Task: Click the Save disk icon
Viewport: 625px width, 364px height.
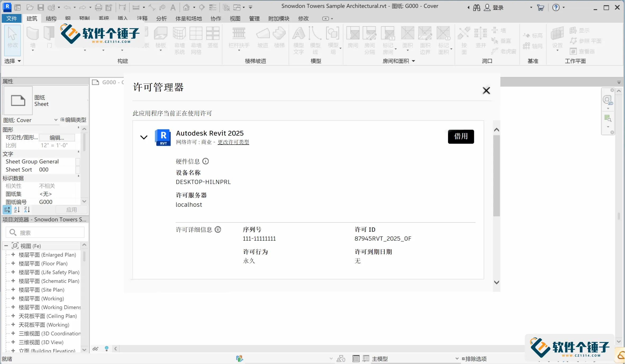Action: [40, 7]
